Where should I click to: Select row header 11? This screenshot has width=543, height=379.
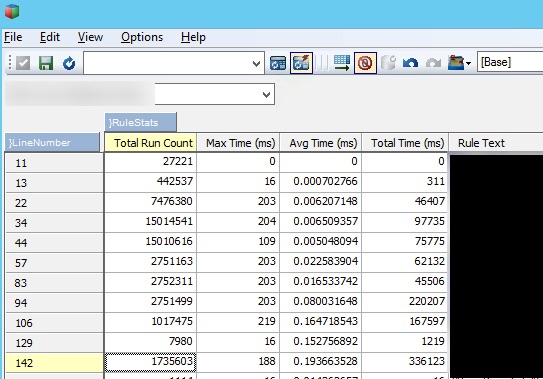pyautogui.click(x=54, y=163)
